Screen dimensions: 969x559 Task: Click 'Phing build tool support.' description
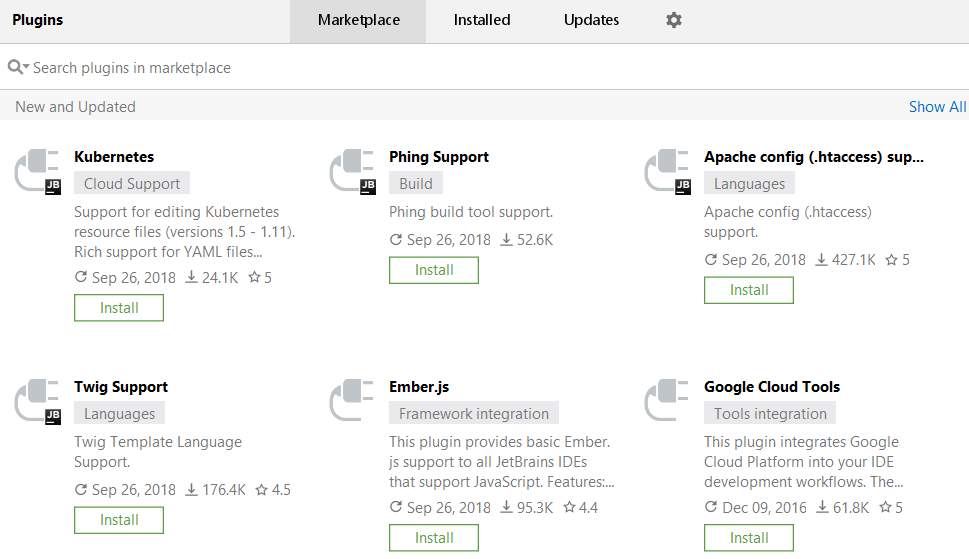(471, 212)
